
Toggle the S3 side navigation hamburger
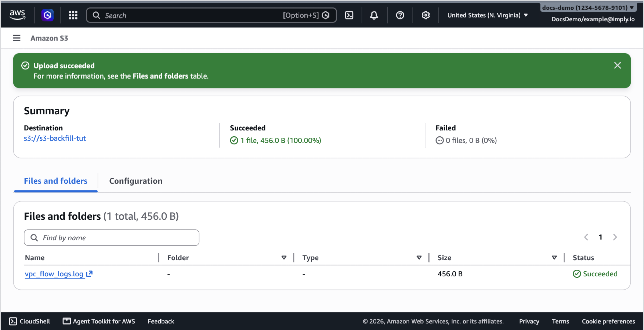[17, 38]
